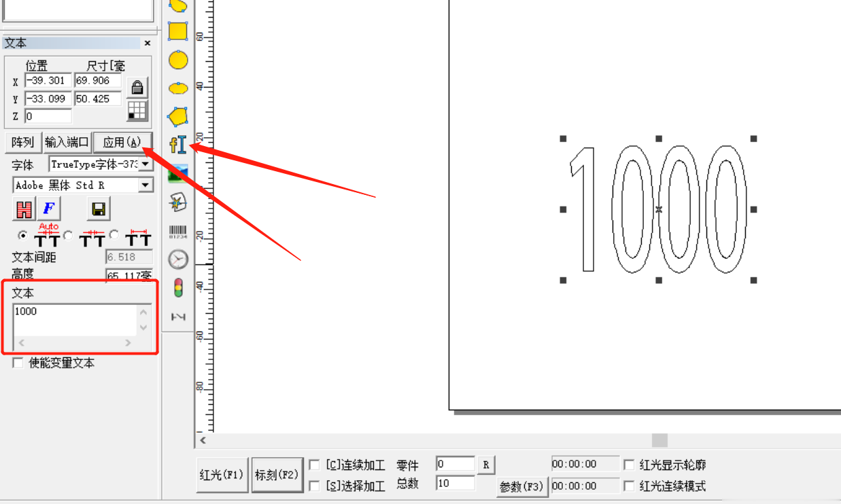Click the vector file import tool
This screenshot has width=841, height=504.
(x=178, y=202)
